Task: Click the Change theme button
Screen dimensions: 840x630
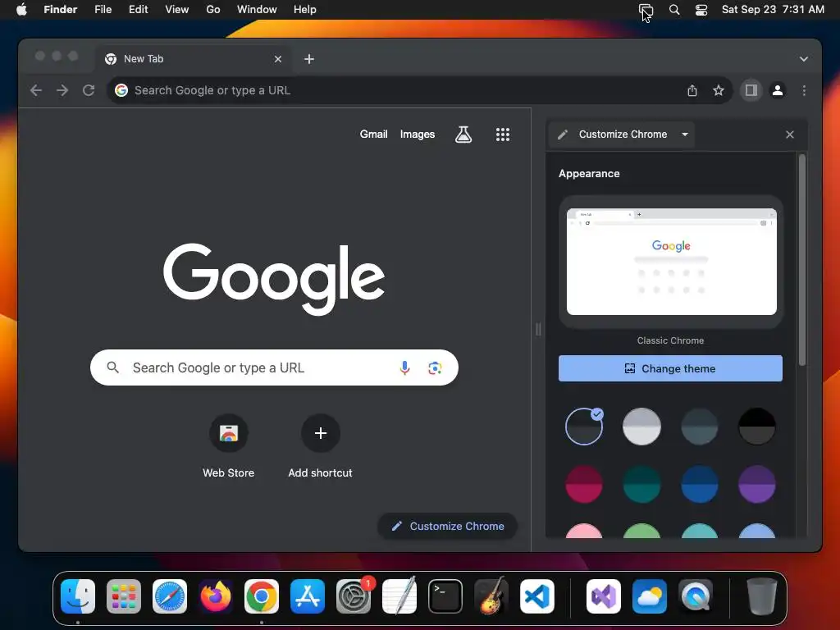Action: point(670,368)
